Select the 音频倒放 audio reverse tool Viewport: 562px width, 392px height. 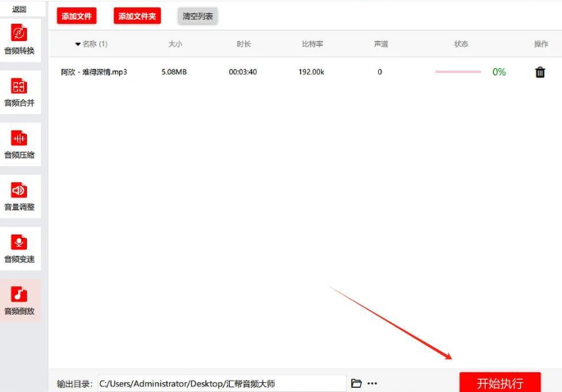coord(20,301)
